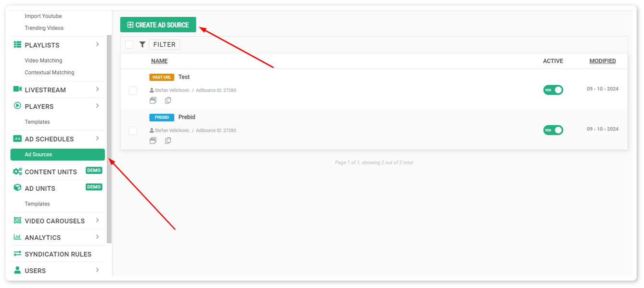The image size is (644, 288).
Task: Open Templates under Ad Units
Action: [x=38, y=204]
